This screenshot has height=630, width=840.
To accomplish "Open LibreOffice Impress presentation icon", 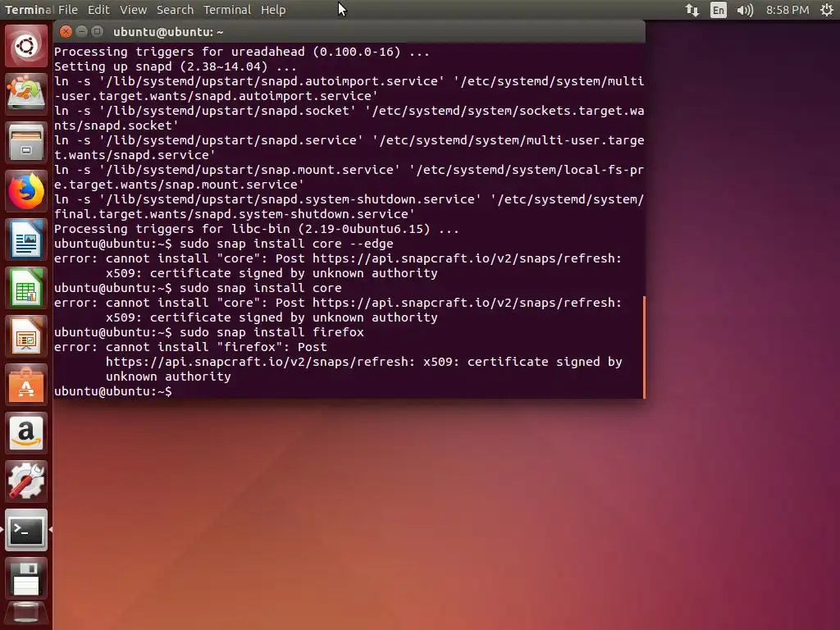I will [x=25, y=336].
